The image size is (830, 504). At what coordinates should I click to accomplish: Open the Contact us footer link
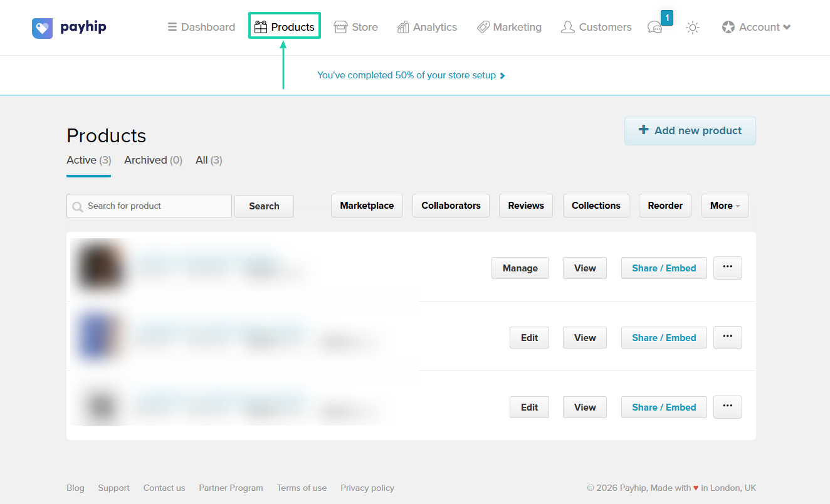pyautogui.click(x=164, y=488)
